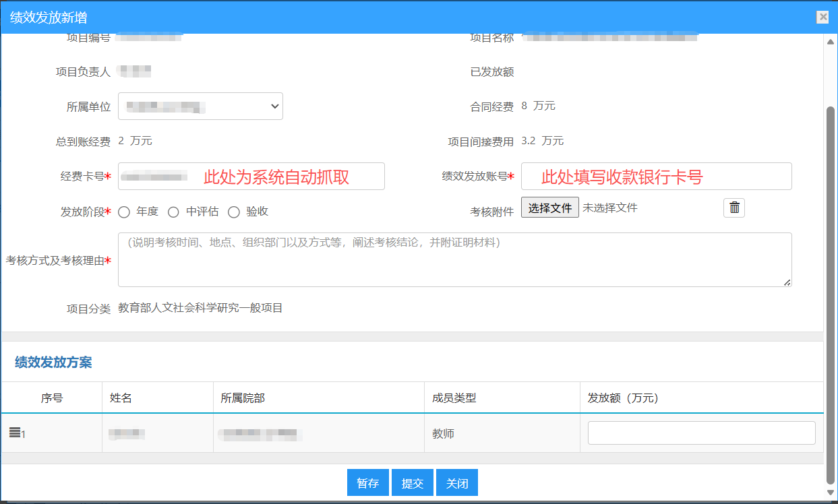Click the 姓名 column header
Screen dimensions: 838x504
click(121, 398)
